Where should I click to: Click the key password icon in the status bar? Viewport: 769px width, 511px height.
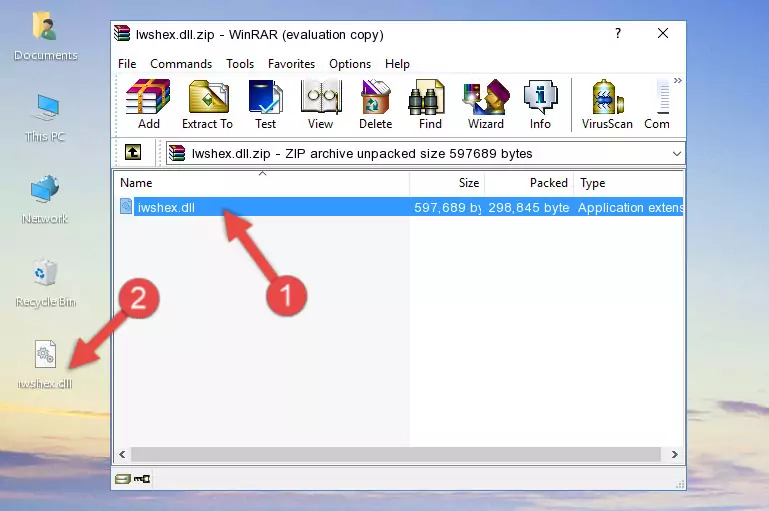(142, 479)
